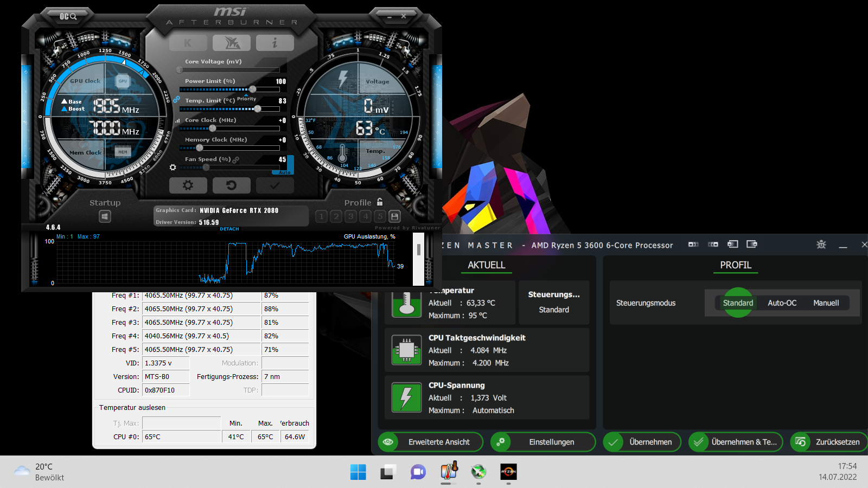868x488 pixels.
Task: Click the Ryzen Master taskbar icon
Action: pyautogui.click(x=508, y=472)
